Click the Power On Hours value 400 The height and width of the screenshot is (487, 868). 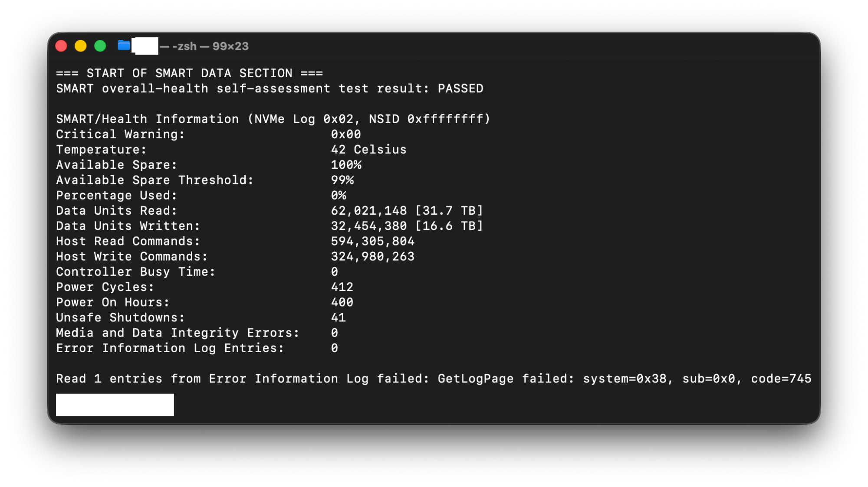click(342, 302)
